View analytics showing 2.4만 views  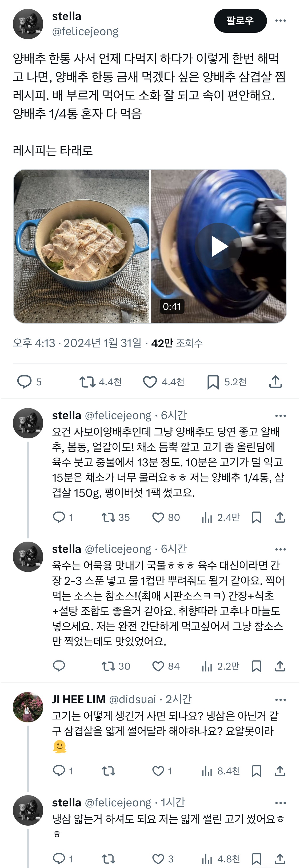click(221, 517)
